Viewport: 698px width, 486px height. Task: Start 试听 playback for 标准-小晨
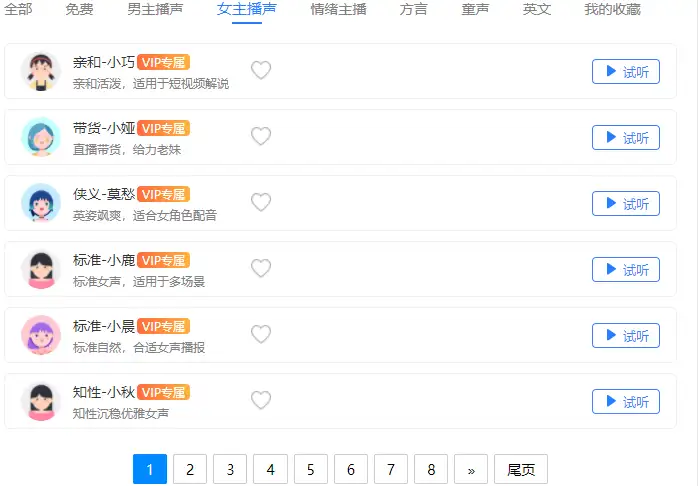625,335
